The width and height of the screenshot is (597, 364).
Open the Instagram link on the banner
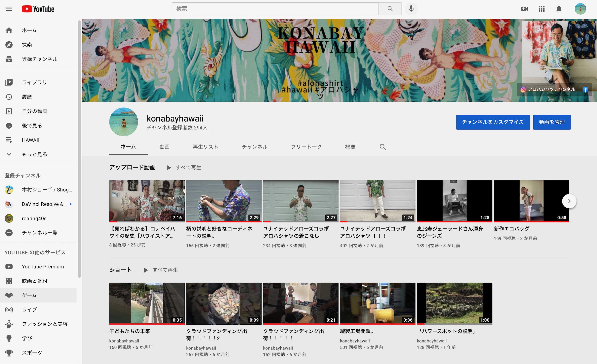coord(523,90)
